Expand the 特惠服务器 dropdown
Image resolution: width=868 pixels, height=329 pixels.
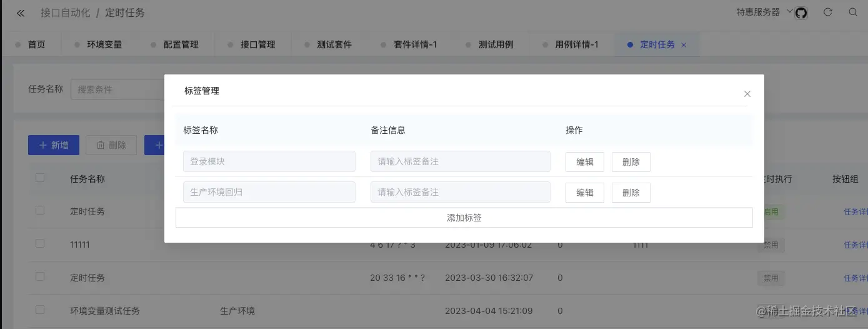764,12
